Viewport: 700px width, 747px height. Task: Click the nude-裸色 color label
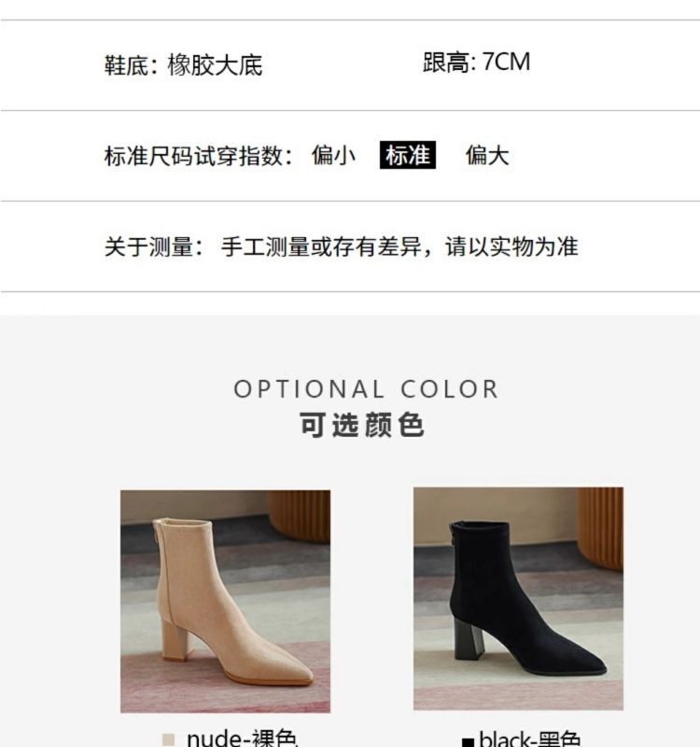click(x=242, y=738)
